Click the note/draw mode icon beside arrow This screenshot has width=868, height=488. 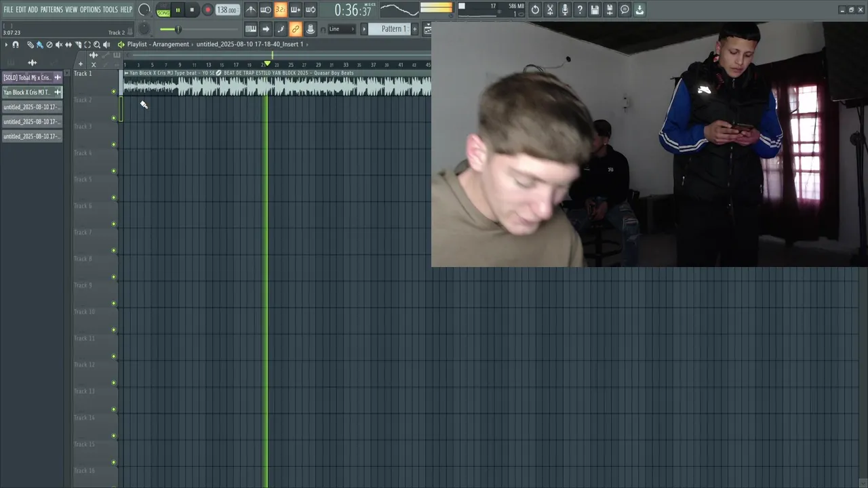(x=281, y=29)
